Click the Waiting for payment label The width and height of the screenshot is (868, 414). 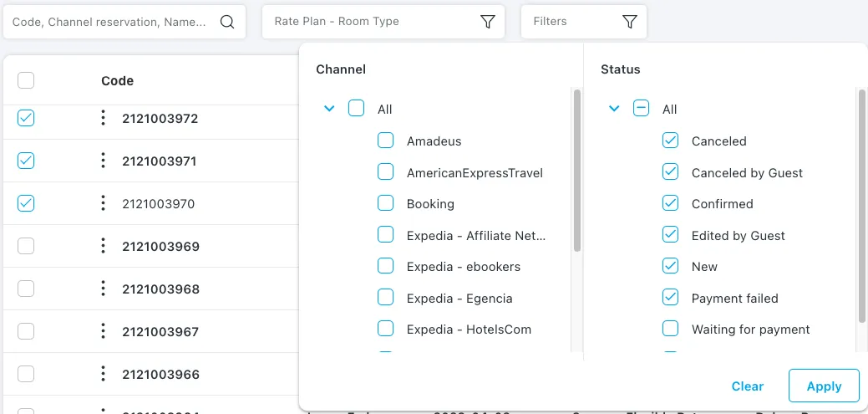751,330
